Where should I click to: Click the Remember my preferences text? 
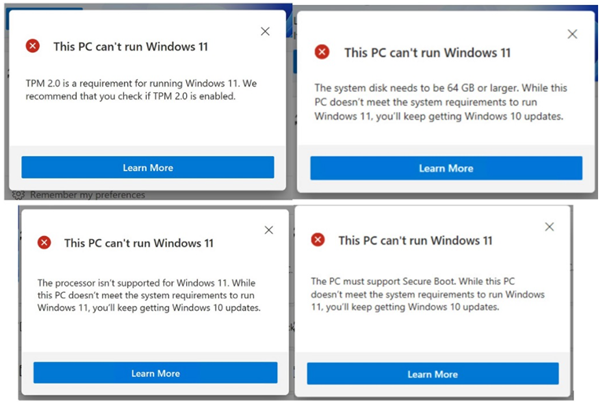tap(88, 195)
